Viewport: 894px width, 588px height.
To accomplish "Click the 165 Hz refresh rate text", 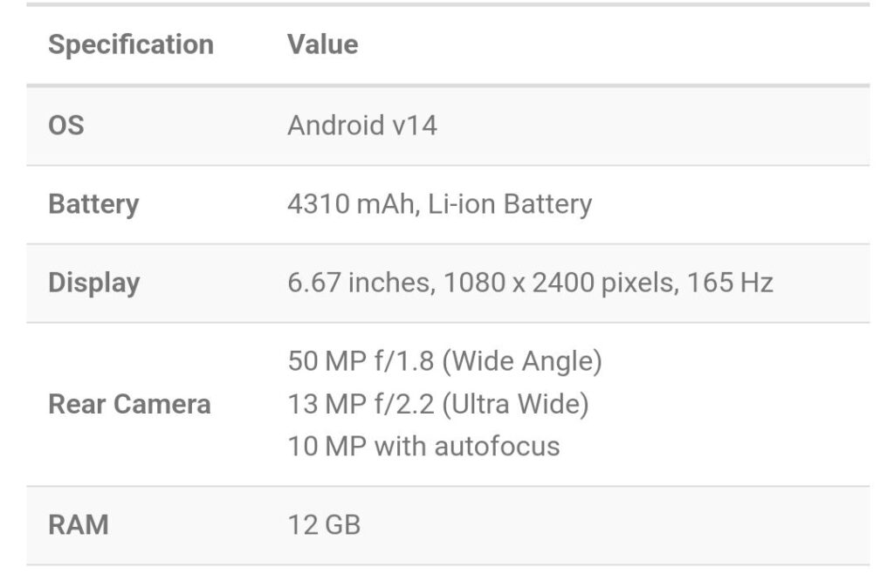I will point(730,283).
